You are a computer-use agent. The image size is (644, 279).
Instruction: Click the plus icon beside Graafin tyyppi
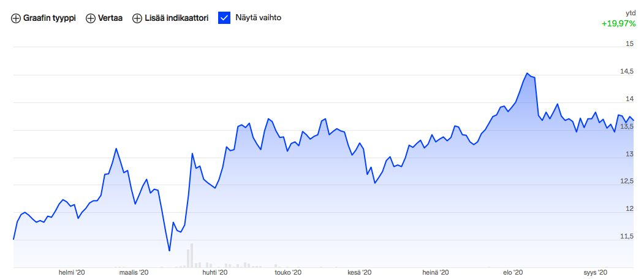[16, 18]
